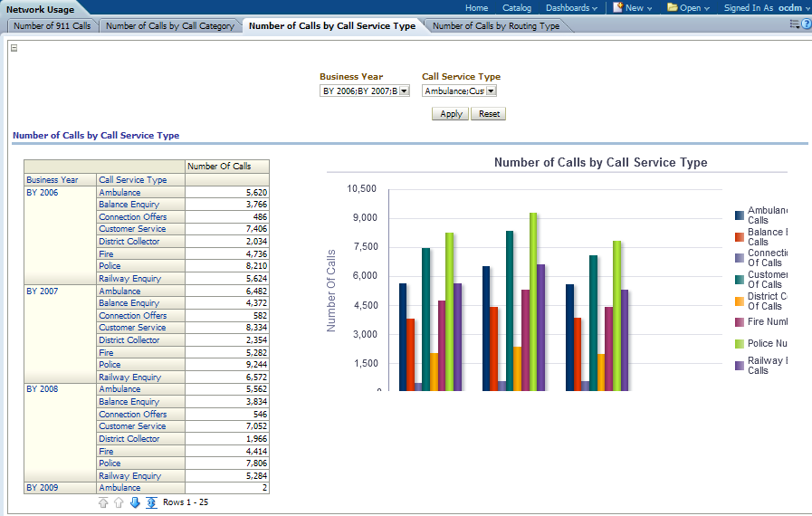Switch to Number of Calls by Routing Type tab
Viewport: 812px width, 516px height.
pos(495,26)
